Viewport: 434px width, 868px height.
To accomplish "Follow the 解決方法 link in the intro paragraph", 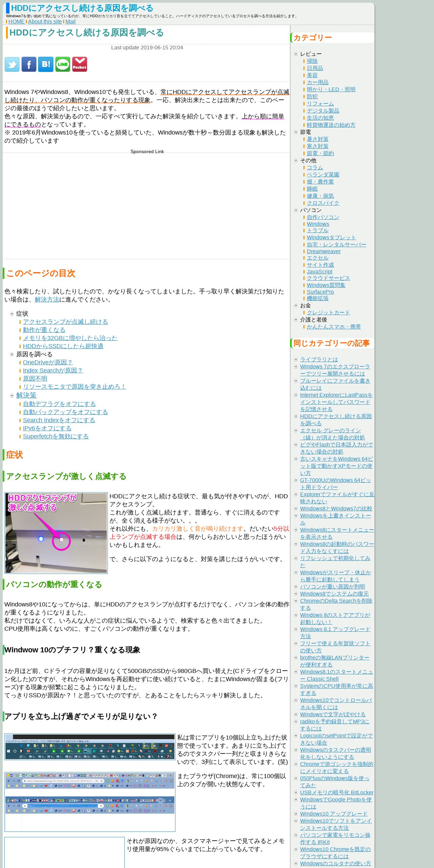I will pos(47,299).
